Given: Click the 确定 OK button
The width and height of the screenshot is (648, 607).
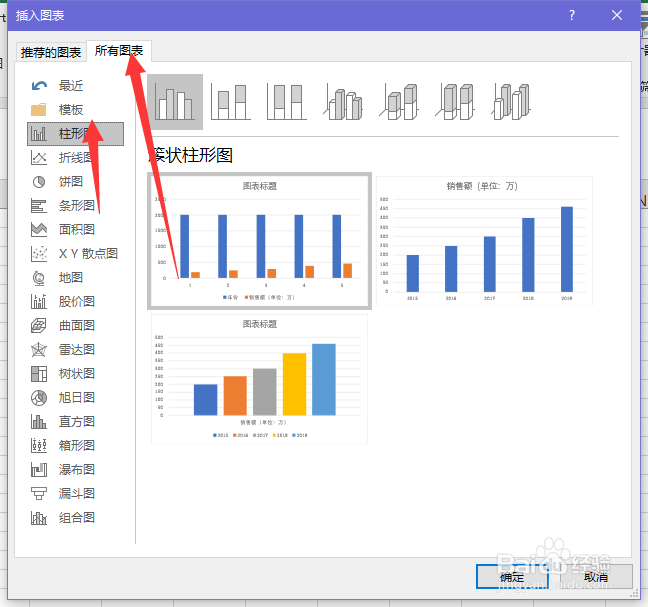Looking at the screenshot, I should 512,577.
